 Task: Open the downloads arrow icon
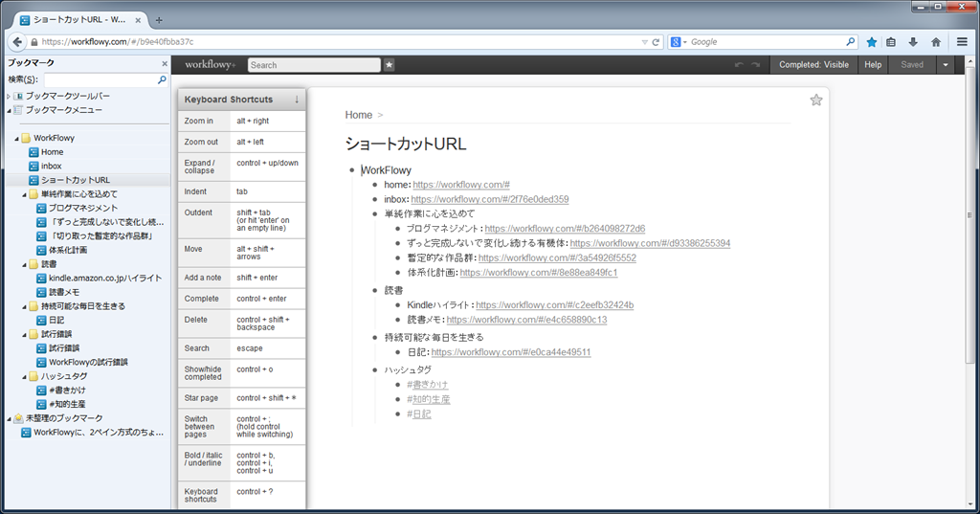[x=913, y=42]
